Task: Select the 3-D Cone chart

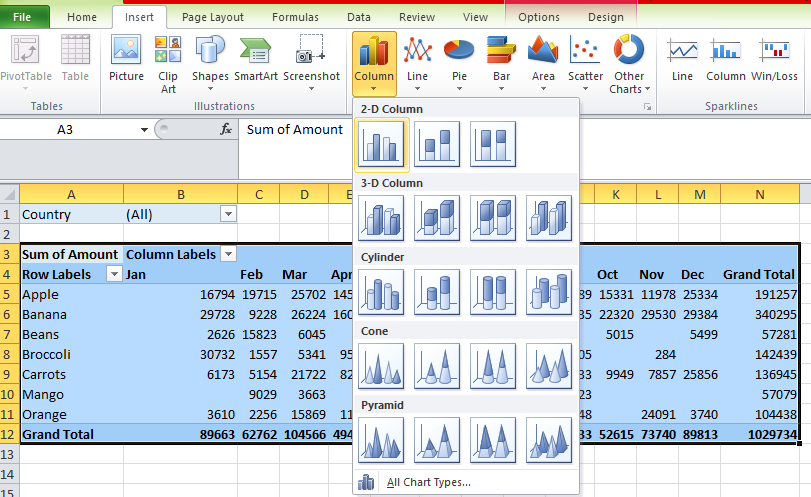Action: click(x=549, y=366)
